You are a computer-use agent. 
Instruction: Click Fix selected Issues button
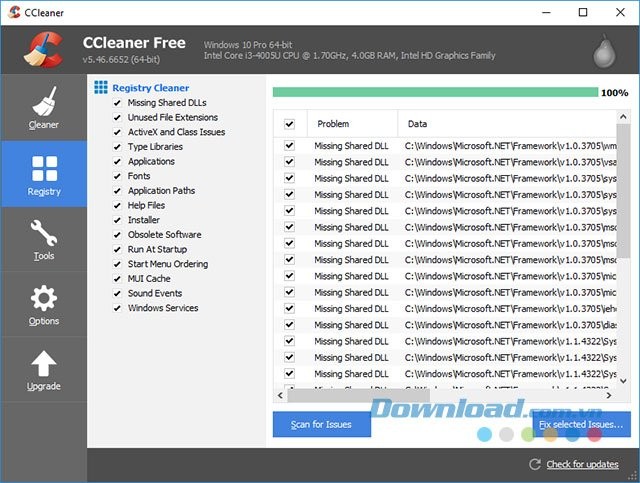click(x=581, y=424)
